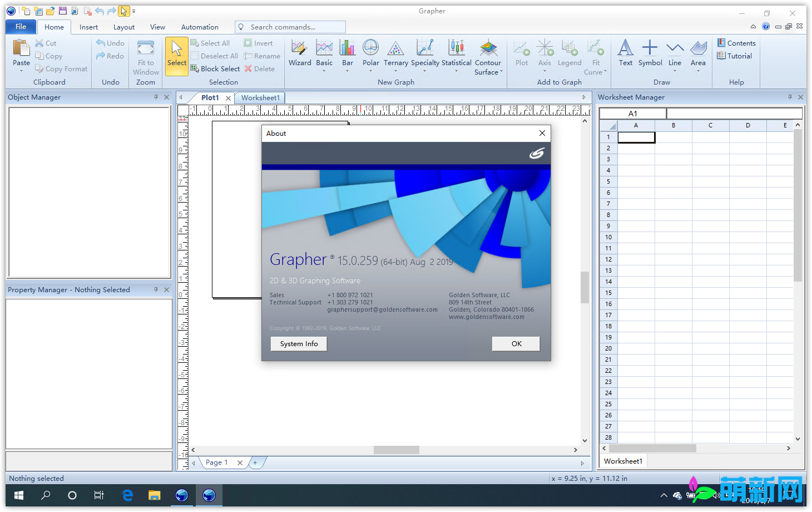Close the Object Manager panel

(x=166, y=97)
